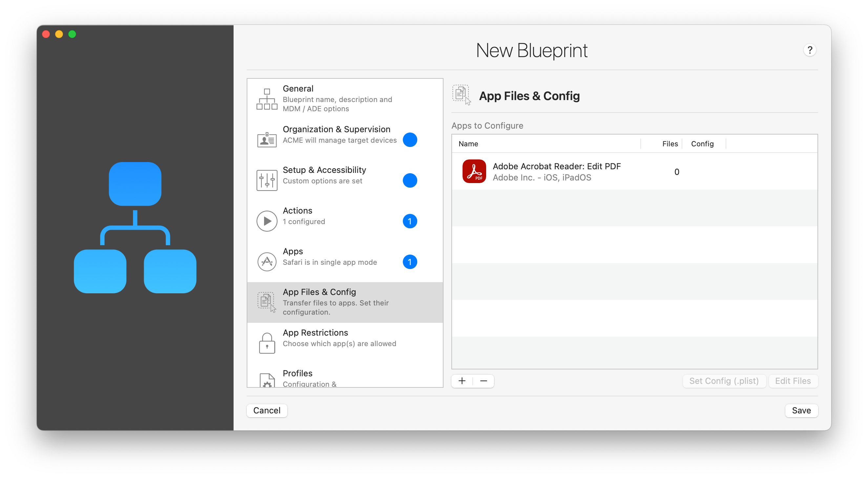This screenshot has width=868, height=479.
Task: Click 'Choose which app(s) are allowed' text
Action: 339,344
